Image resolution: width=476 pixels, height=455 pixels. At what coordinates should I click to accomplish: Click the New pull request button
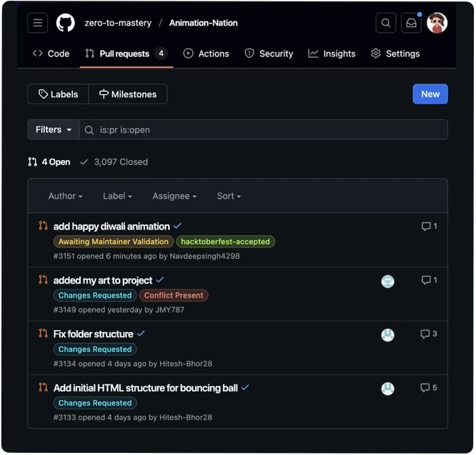click(x=430, y=94)
